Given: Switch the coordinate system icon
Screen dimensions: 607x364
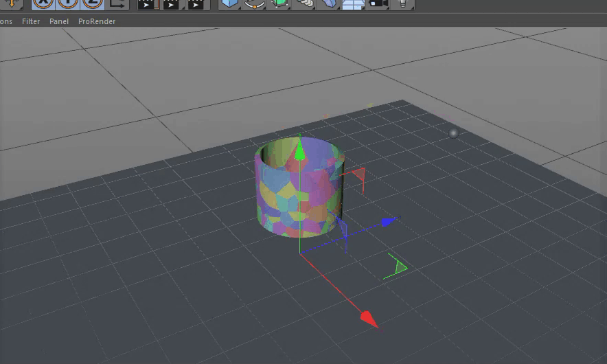Looking at the screenshot, I should (117, 3).
